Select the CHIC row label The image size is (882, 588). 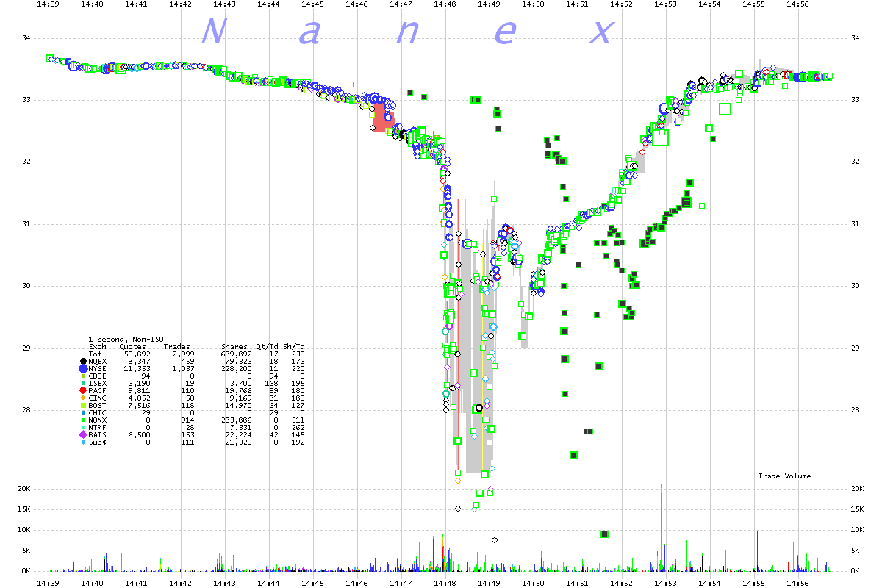98,412
